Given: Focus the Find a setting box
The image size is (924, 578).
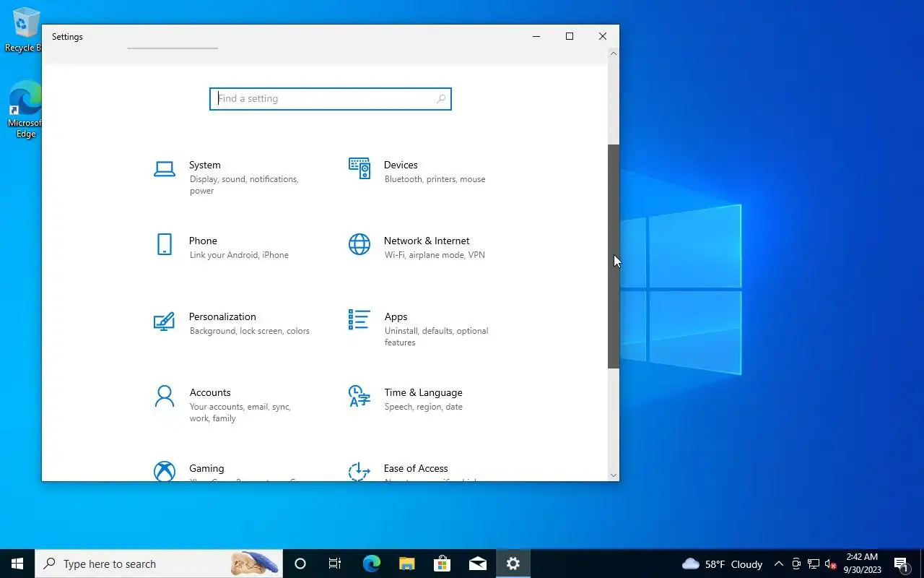Looking at the screenshot, I should point(331,99).
